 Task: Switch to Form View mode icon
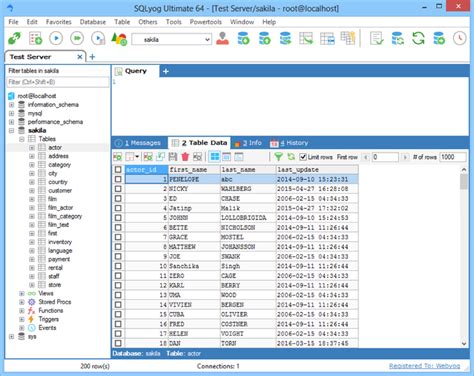coord(227,156)
